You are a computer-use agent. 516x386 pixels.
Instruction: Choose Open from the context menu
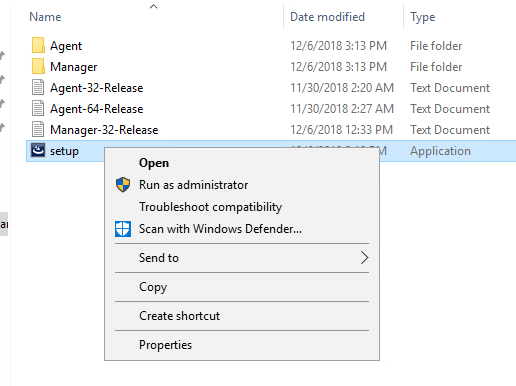pos(154,163)
